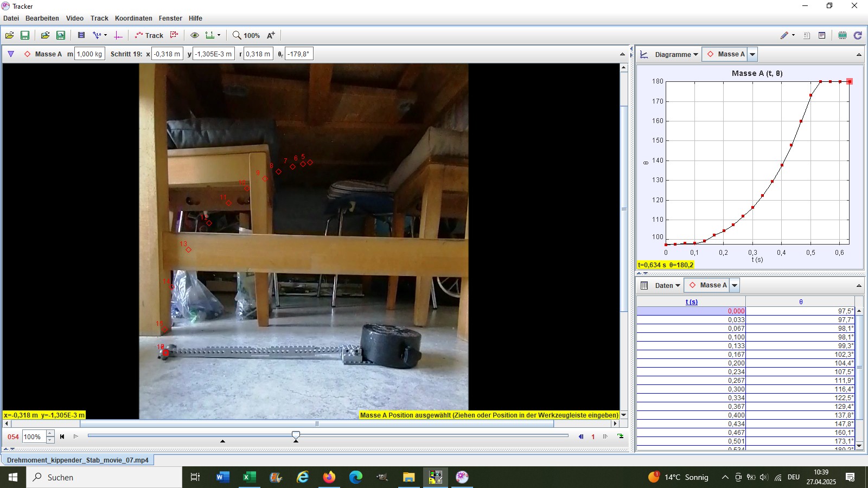The image size is (868, 488).
Task: Click the RAM memory usage icon
Action: 842,35
